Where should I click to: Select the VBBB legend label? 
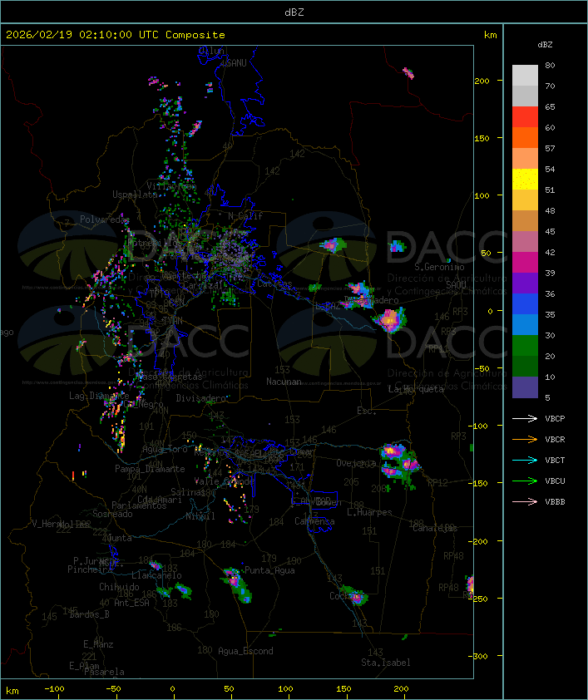point(555,502)
